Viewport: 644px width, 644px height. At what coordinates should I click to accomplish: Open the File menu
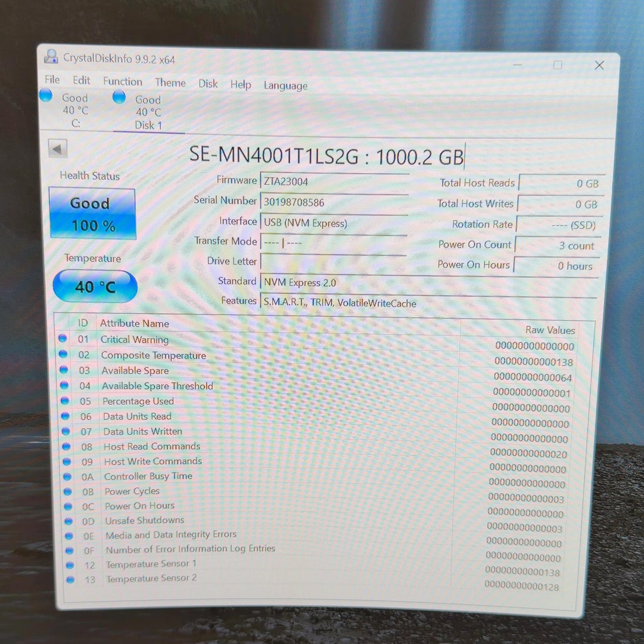coord(52,79)
